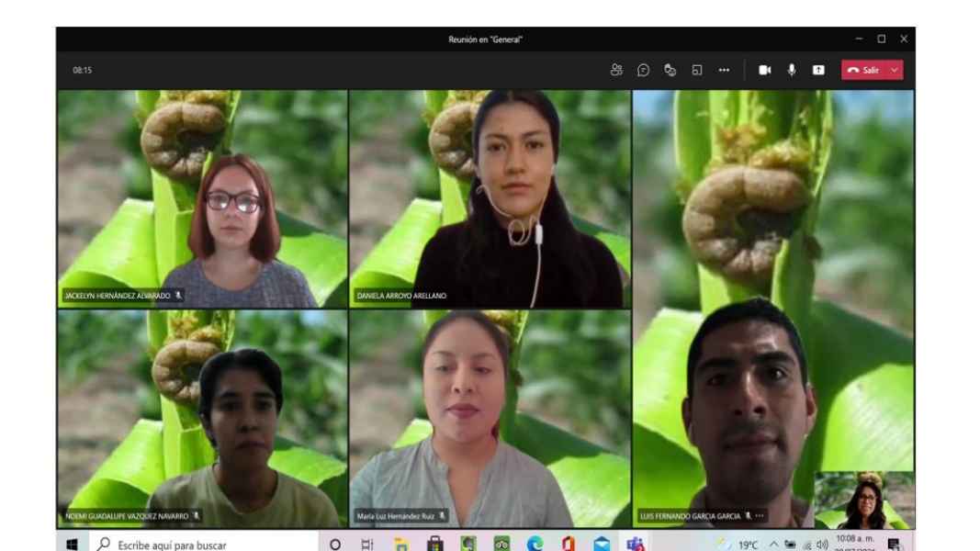The image size is (980, 551).
Task: Toggle the camera on or off
Action: 764,70
